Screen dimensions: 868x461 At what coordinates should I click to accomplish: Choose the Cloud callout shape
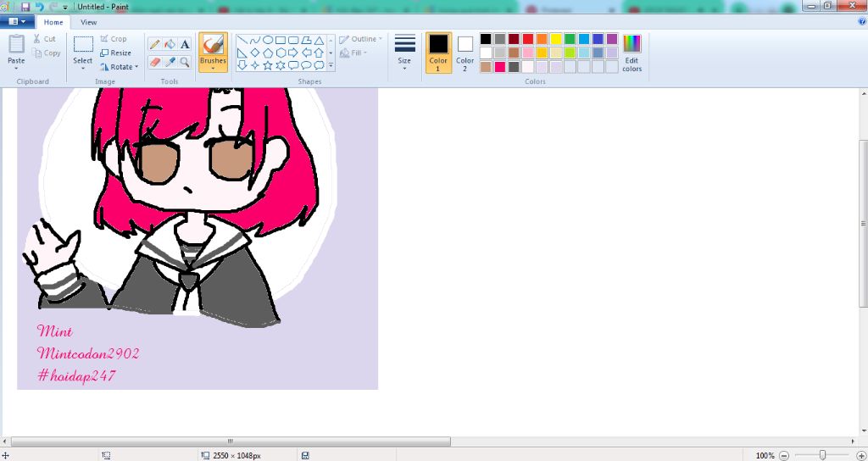click(x=319, y=65)
